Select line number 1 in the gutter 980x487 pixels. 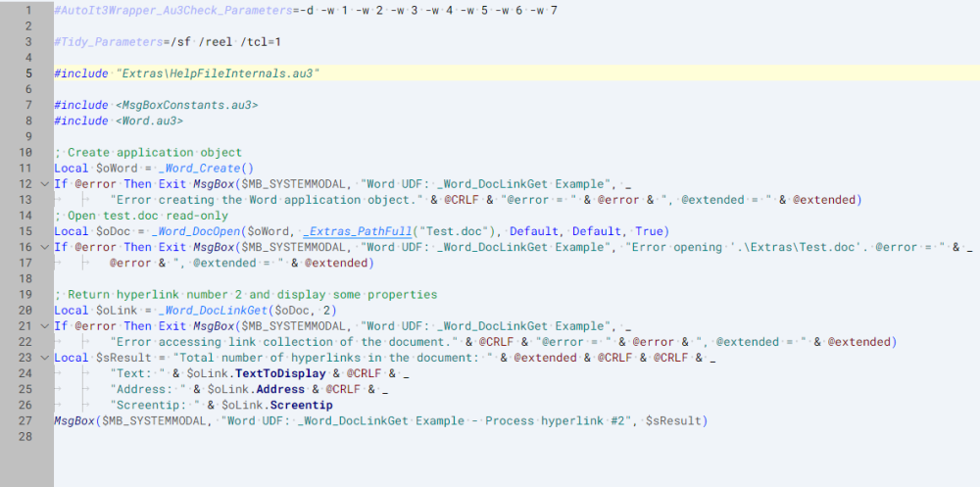[x=28, y=11]
